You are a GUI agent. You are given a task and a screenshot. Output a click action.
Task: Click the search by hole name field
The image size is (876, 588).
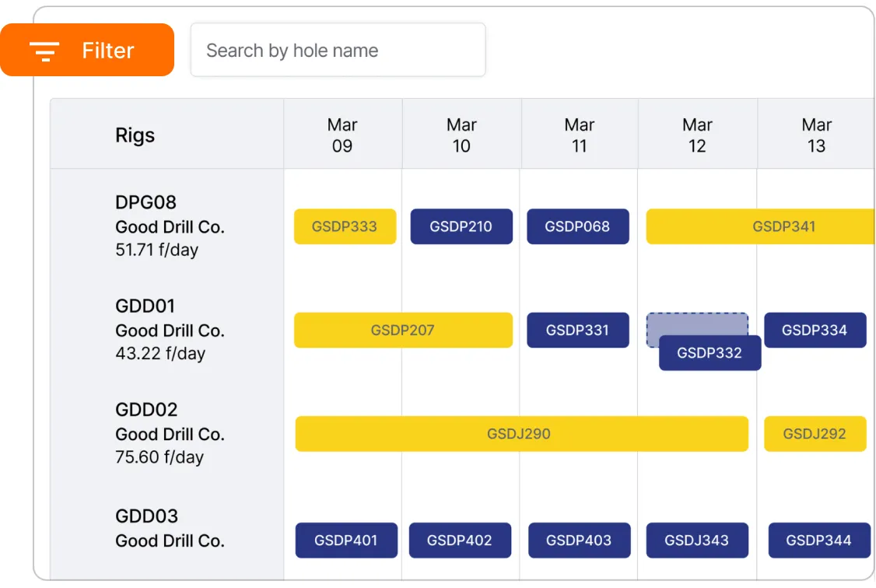tap(338, 50)
